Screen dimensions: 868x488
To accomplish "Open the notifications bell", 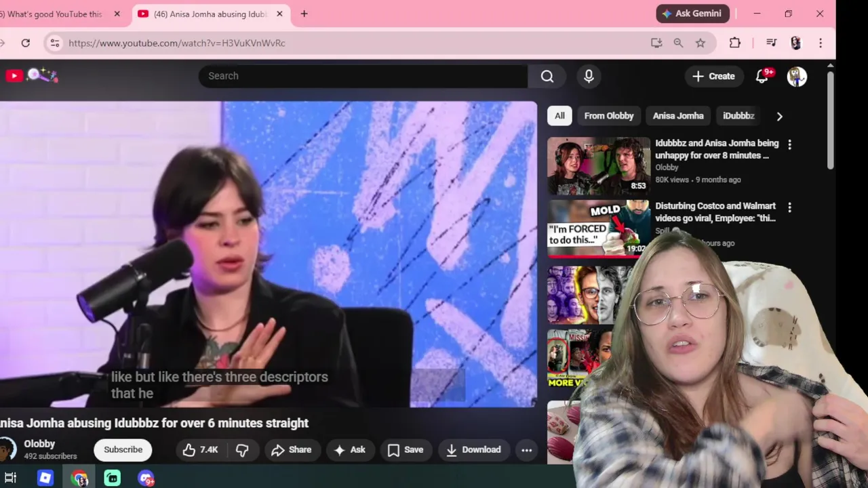I will pos(762,76).
